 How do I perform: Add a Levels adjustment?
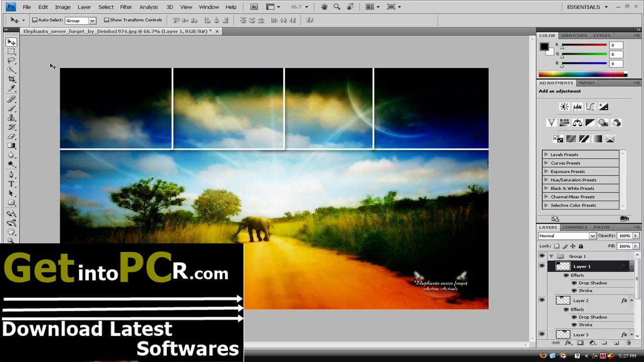577,107
